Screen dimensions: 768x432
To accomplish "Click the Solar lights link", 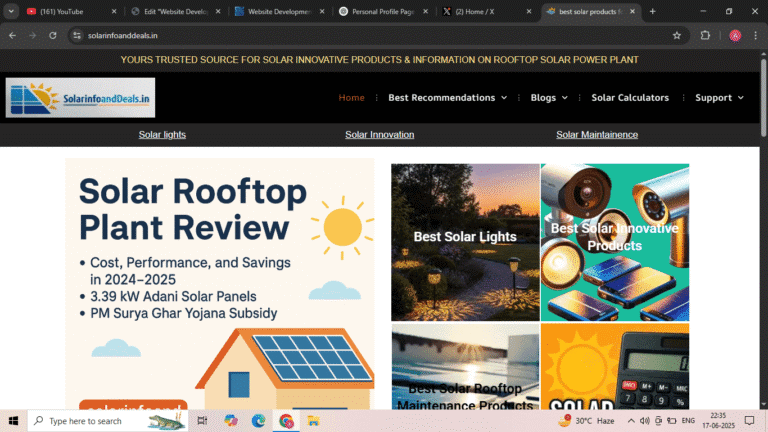I will (162, 134).
